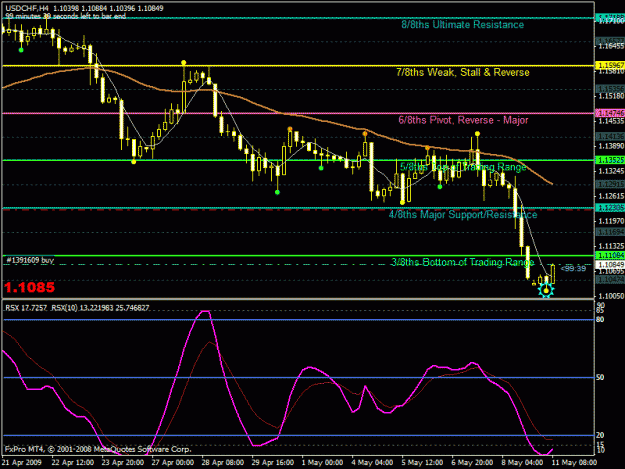Click the '6 May 20:00' time label
625x469 pixels.
(472, 463)
